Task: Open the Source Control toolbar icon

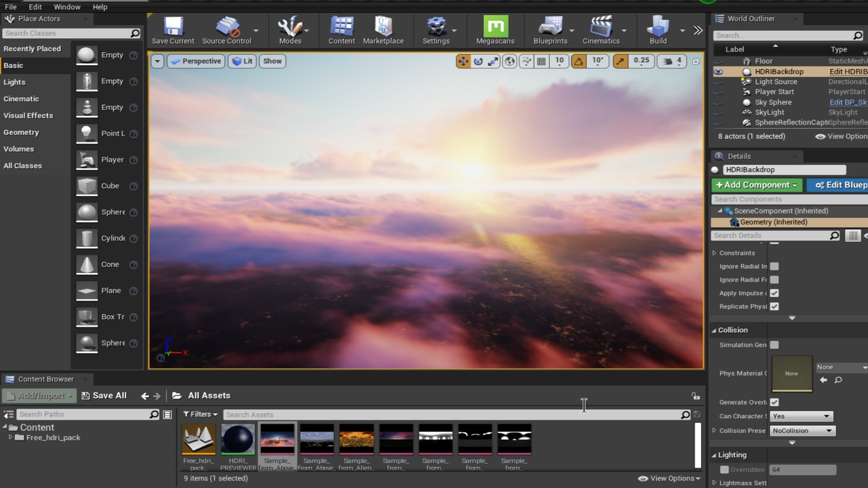Action: [x=226, y=30]
